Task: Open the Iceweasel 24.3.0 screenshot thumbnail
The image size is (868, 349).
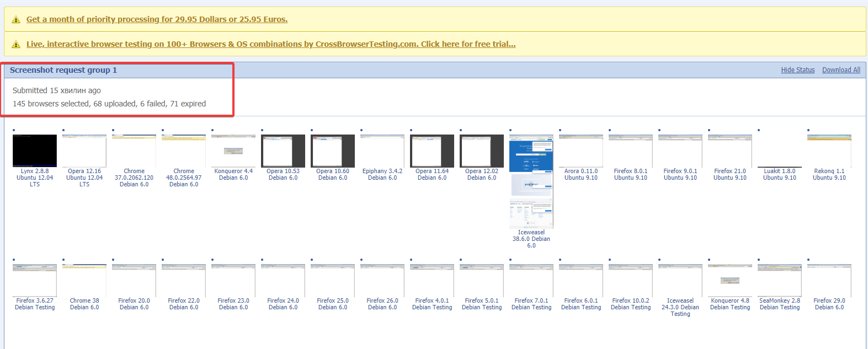Action: 680,280
